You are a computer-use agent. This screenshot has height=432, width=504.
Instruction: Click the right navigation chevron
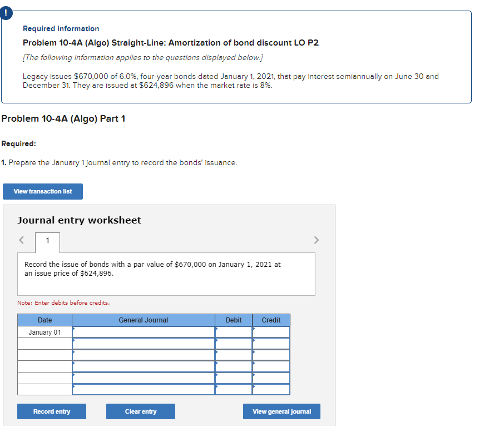click(316, 240)
